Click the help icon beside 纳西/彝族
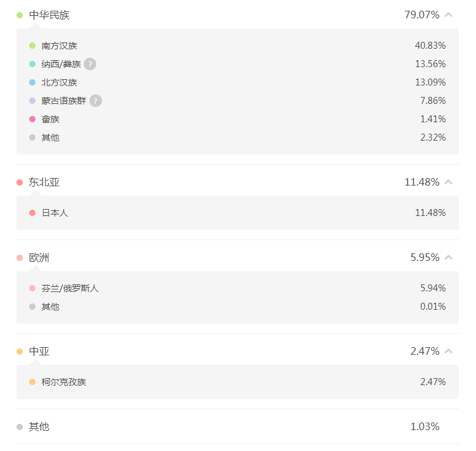The width and height of the screenshot is (476, 451). pyautogui.click(x=90, y=64)
